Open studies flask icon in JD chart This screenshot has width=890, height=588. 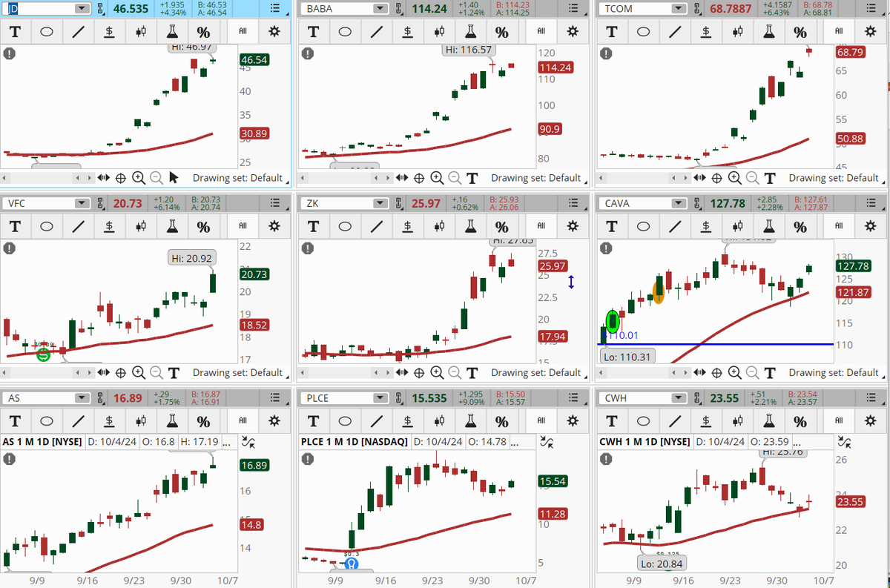(x=172, y=32)
